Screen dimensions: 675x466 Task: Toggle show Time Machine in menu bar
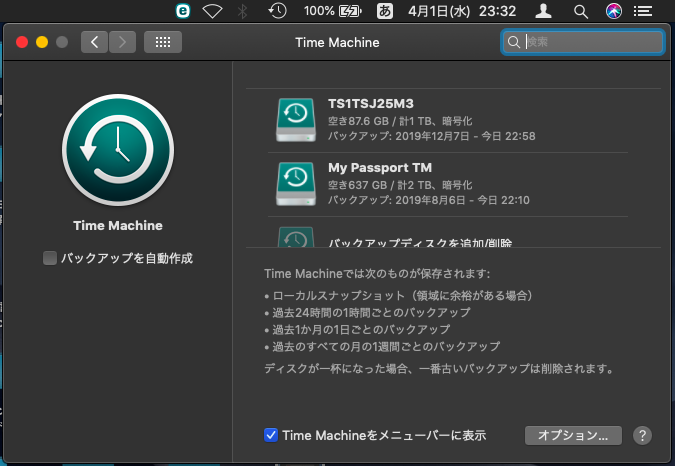tap(271, 435)
